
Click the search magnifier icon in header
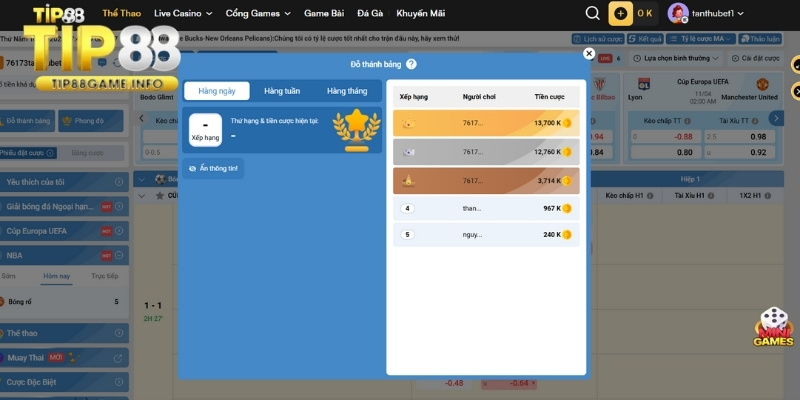coord(593,13)
